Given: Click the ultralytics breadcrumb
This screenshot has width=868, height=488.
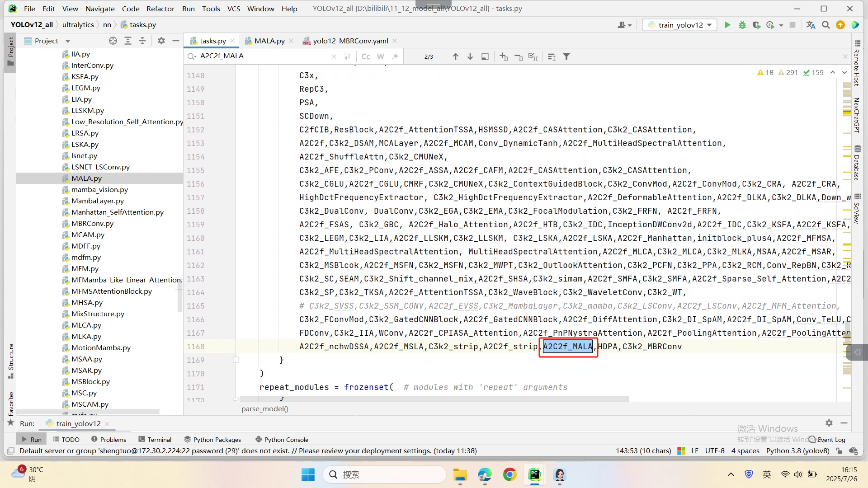Looking at the screenshot, I should point(78,25).
